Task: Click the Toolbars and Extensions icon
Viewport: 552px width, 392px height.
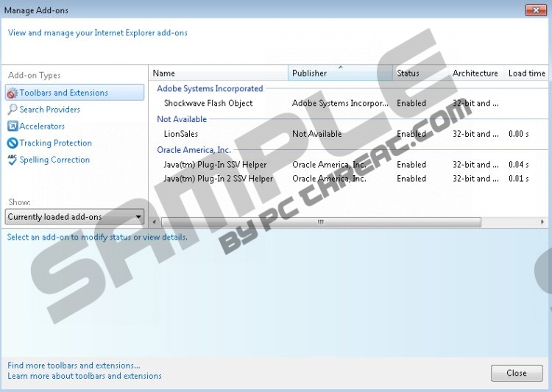Action: [13, 93]
